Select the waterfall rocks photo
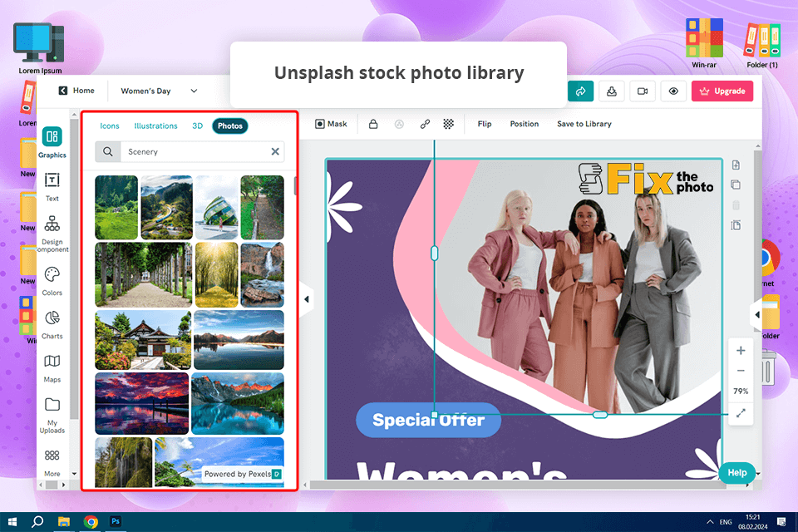 coord(262,274)
